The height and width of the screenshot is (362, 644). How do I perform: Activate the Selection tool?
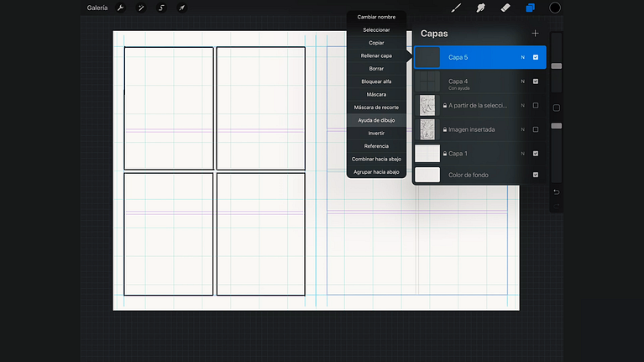click(161, 8)
